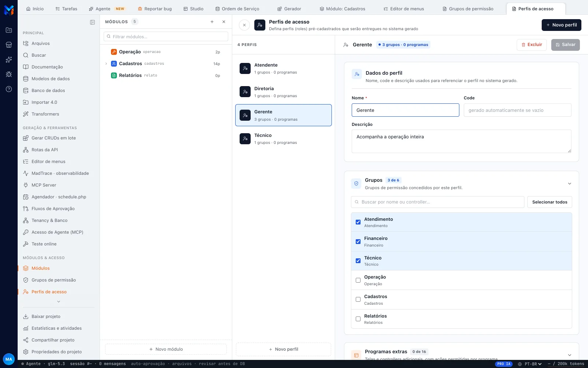Collapse the Grupos section chevron
The image size is (588, 368).
(x=570, y=184)
